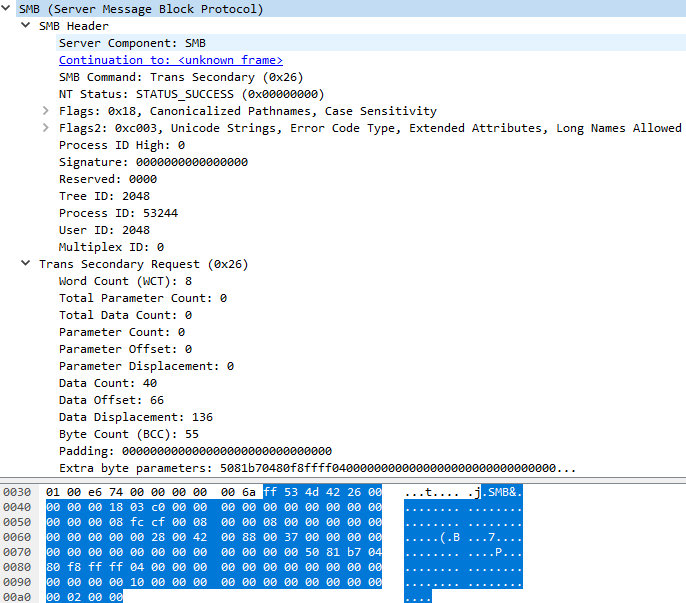Select the Signature field row
This screenshot has height=603, width=686.
(153, 162)
